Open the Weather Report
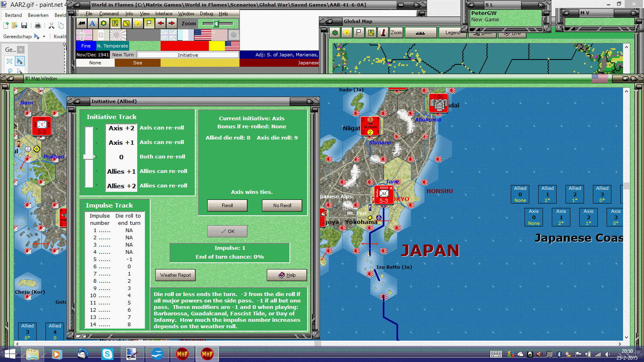 pos(175,275)
